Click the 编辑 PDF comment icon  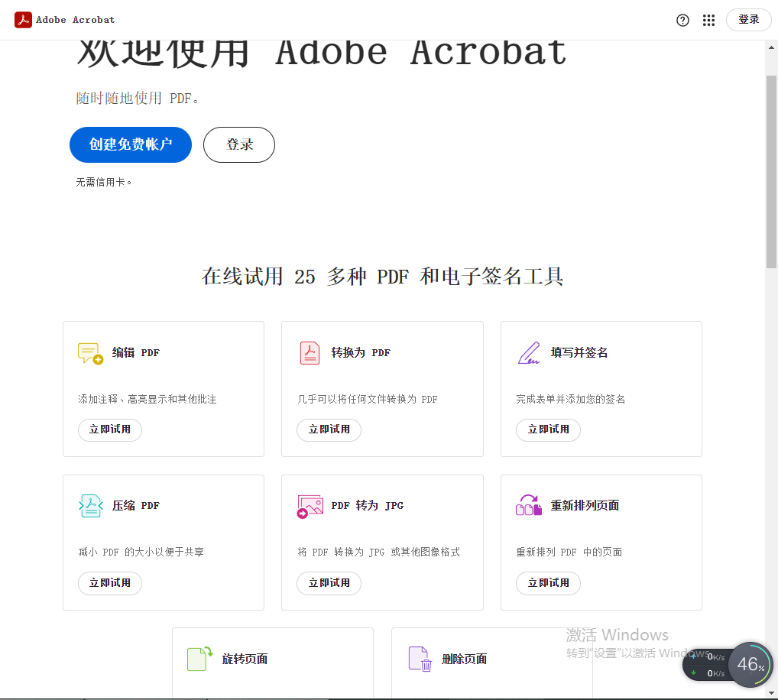point(90,353)
